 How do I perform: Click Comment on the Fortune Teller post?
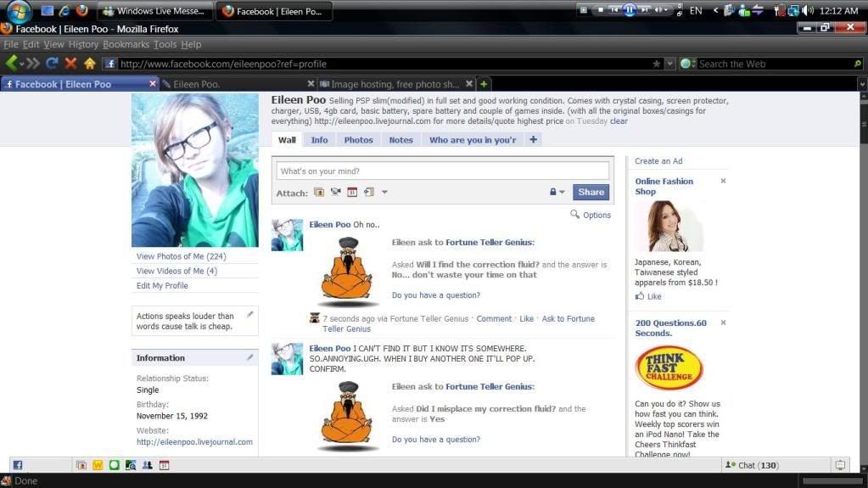[494, 318]
